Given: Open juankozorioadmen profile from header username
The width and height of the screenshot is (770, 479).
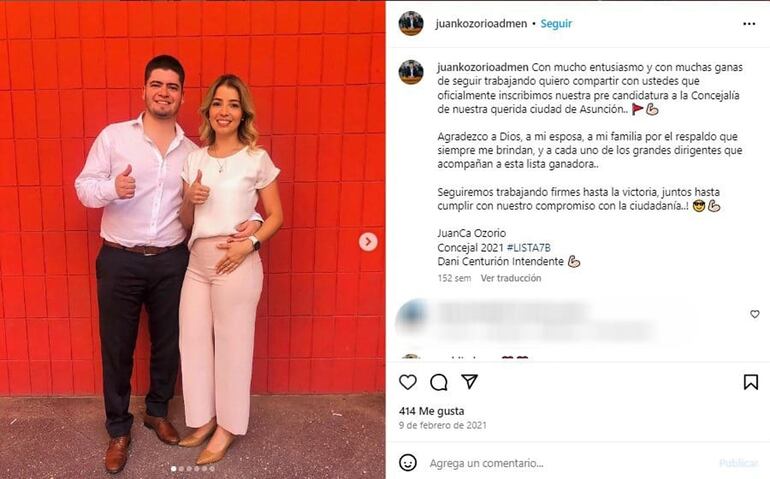Looking at the screenshot, I should 481,24.
